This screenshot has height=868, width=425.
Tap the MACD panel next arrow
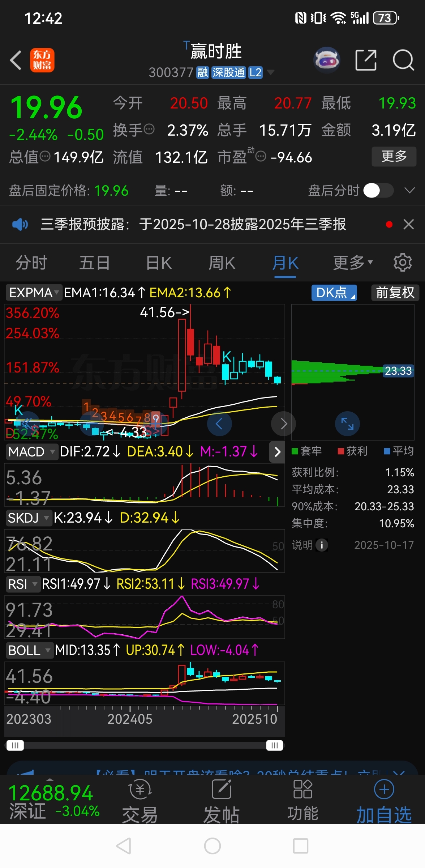tap(277, 452)
